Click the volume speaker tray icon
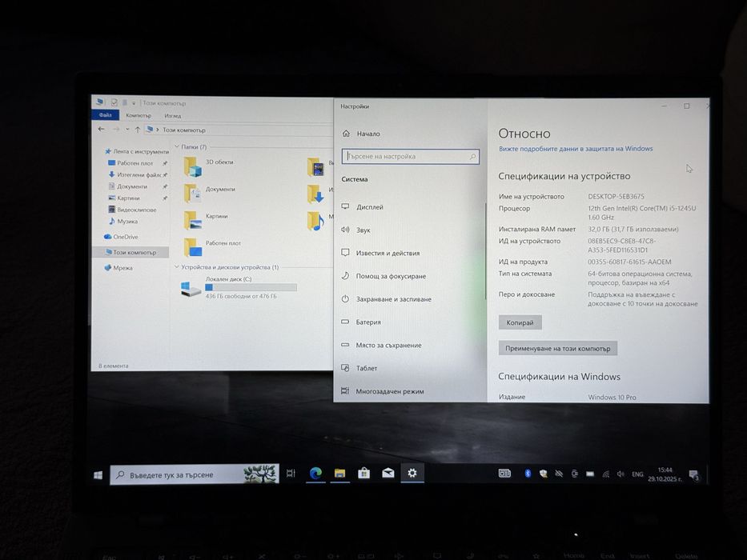Viewport: 747px width, 560px height. click(620, 474)
